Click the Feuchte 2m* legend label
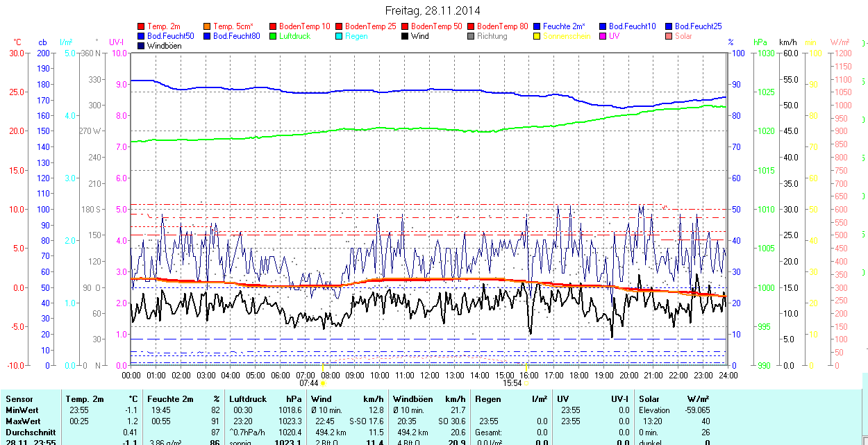The height and width of the screenshot is (445, 868). coord(565,26)
